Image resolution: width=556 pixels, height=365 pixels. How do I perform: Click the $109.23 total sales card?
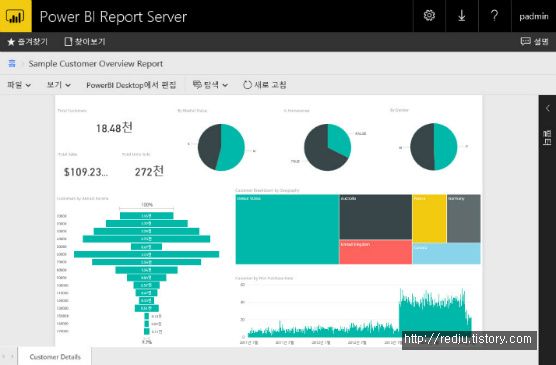[86, 172]
